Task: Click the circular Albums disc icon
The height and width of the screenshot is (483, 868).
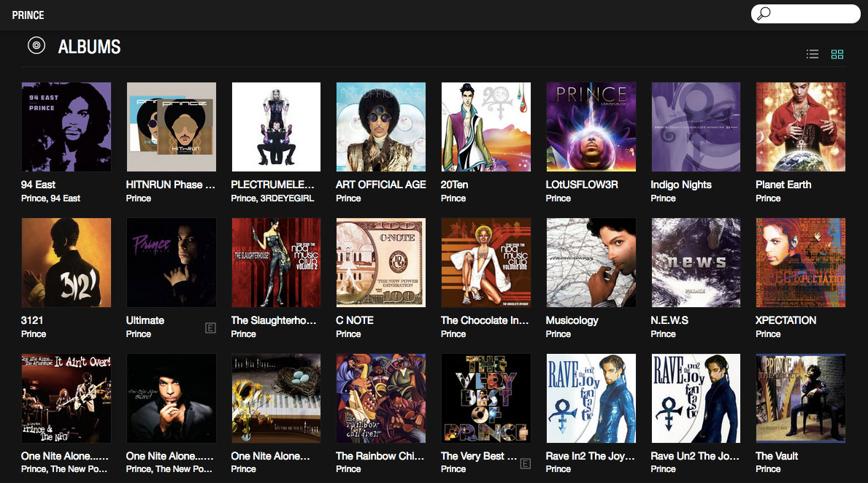Action: [36, 45]
